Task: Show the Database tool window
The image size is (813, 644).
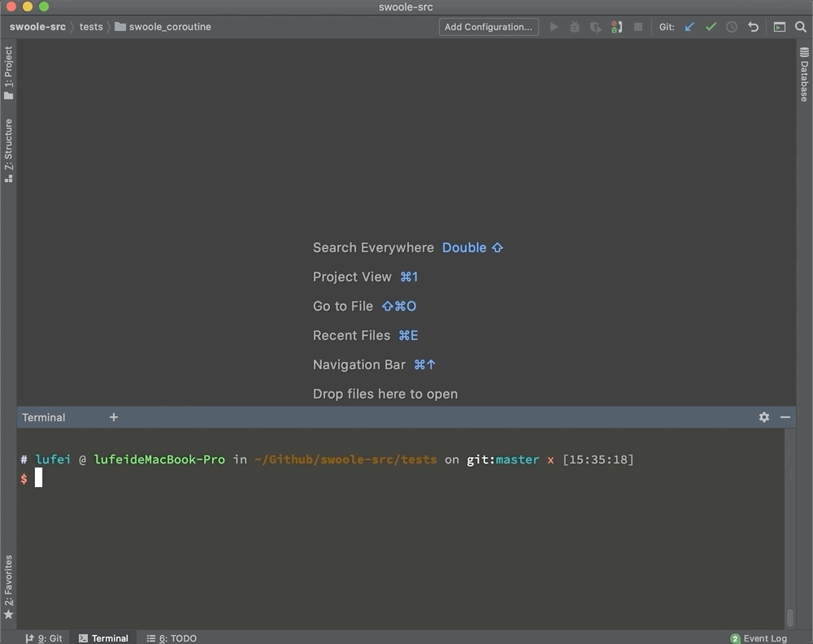Action: coord(804,75)
